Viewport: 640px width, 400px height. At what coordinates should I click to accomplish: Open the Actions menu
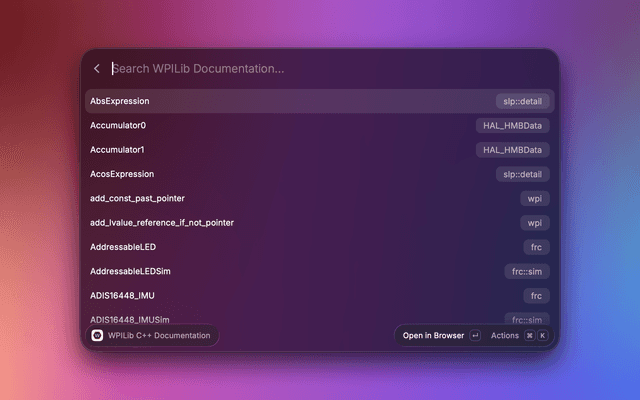click(504, 336)
